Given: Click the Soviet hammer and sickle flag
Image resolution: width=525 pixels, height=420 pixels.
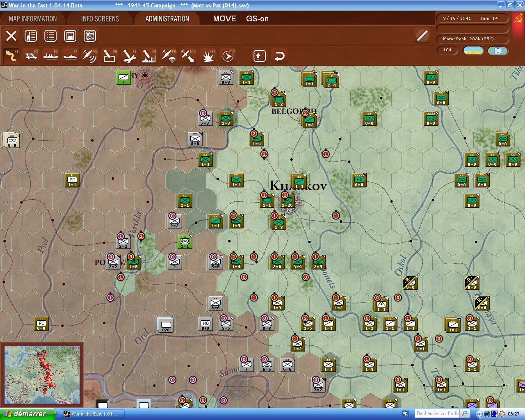Looking at the screenshot, I should click(x=518, y=19).
